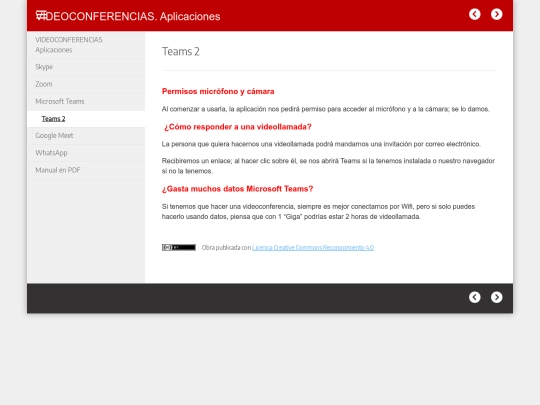Open the Skype section in the sidebar

click(x=86, y=67)
